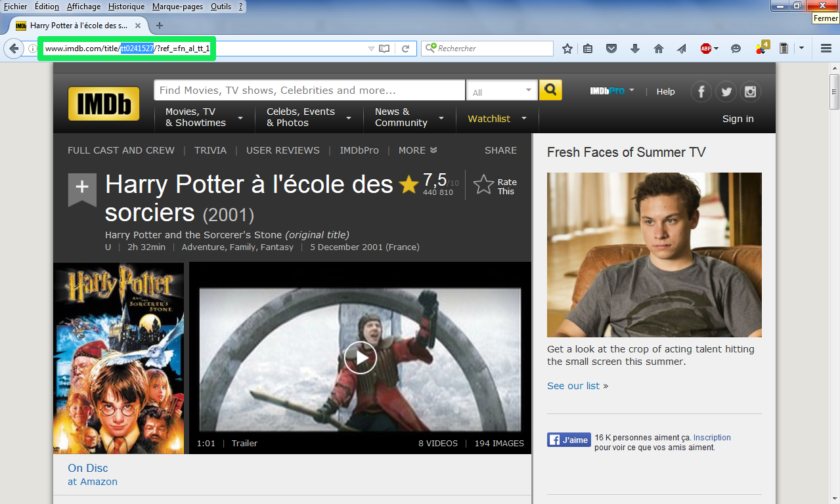
Task: Open the 194 IMAGES gallery link
Action: point(499,444)
